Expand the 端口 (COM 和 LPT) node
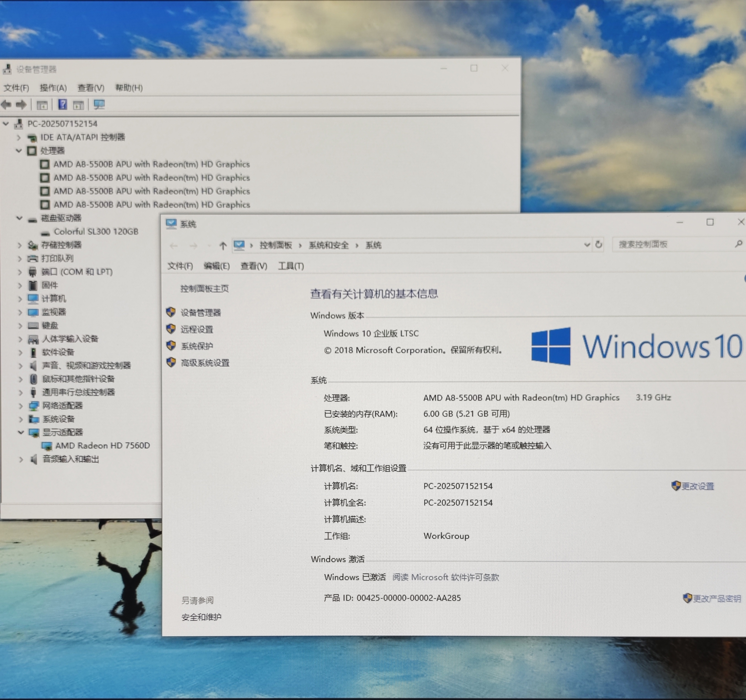Screen dimensions: 746x700 click(x=20, y=272)
